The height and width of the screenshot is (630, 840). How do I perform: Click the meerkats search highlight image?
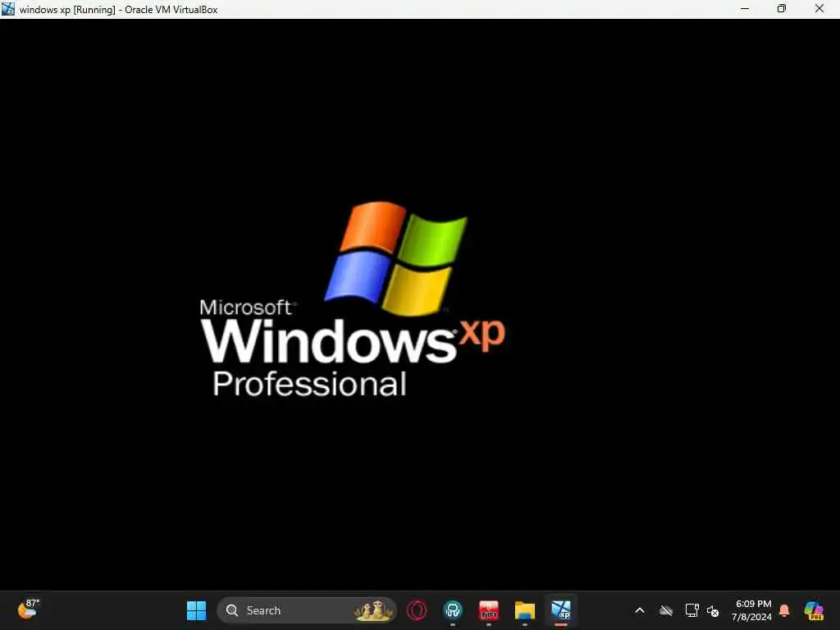point(373,610)
